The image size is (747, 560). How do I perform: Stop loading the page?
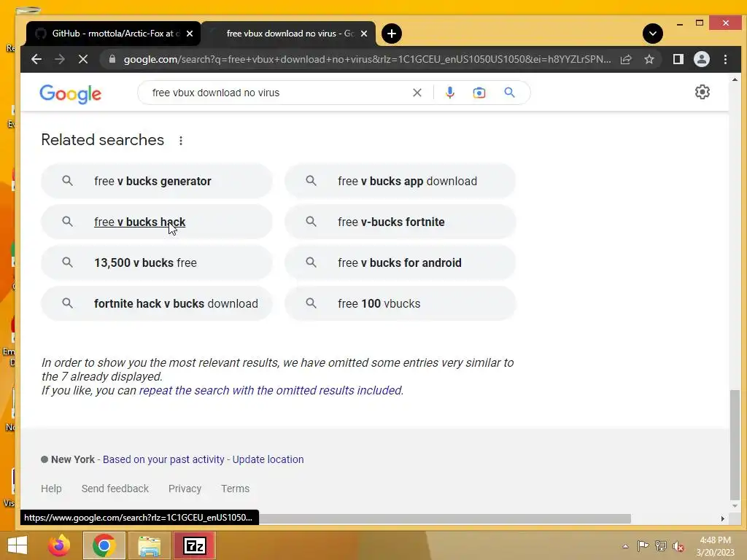pyautogui.click(x=83, y=59)
